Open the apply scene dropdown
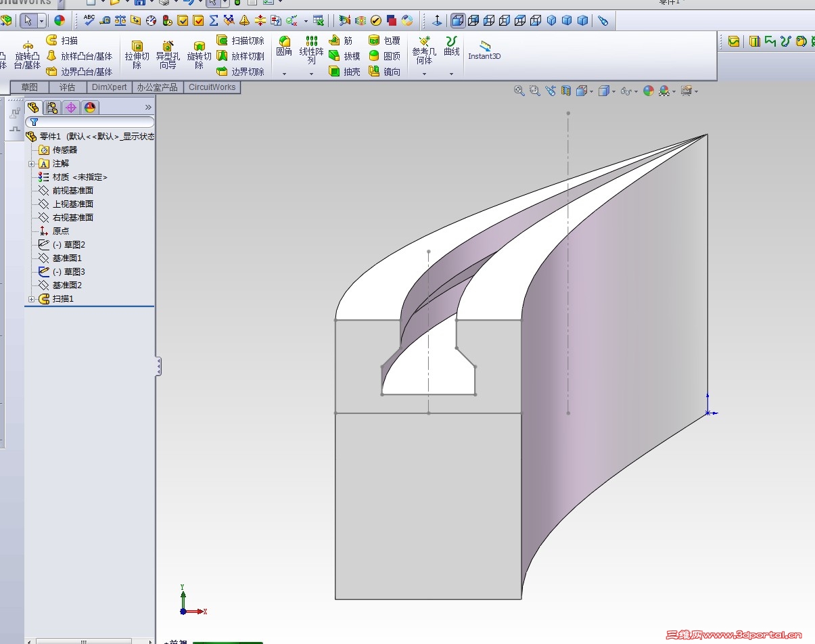Image resolution: width=815 pixels, height=644 pixels. pos(667,91)
